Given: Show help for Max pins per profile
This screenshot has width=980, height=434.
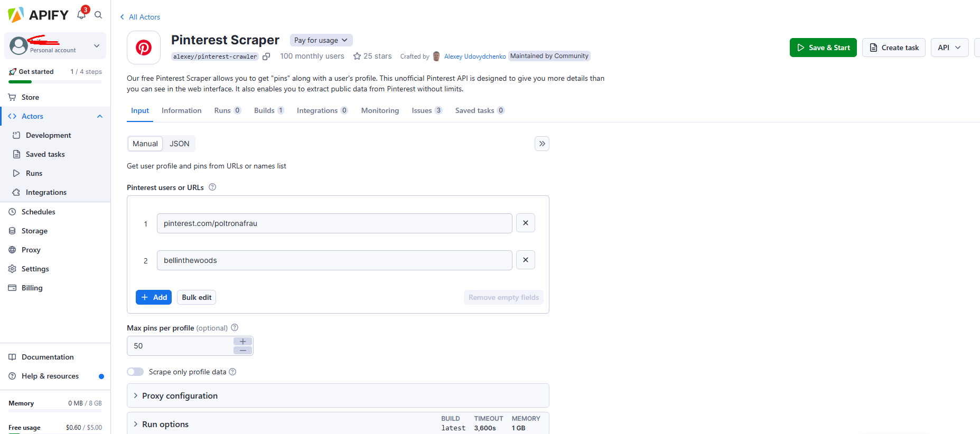Looking at the screenshot, I should (235, 327).
